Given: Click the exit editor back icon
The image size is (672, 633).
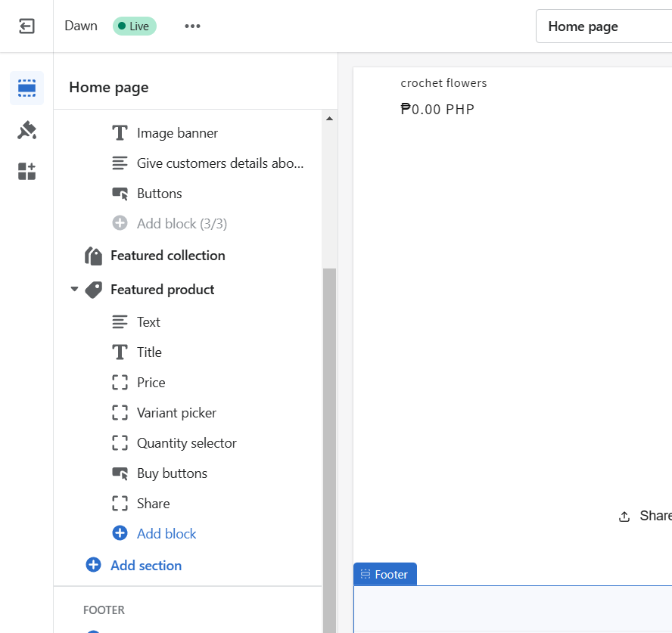Looking at the screenshot, I should click(26, 26).
